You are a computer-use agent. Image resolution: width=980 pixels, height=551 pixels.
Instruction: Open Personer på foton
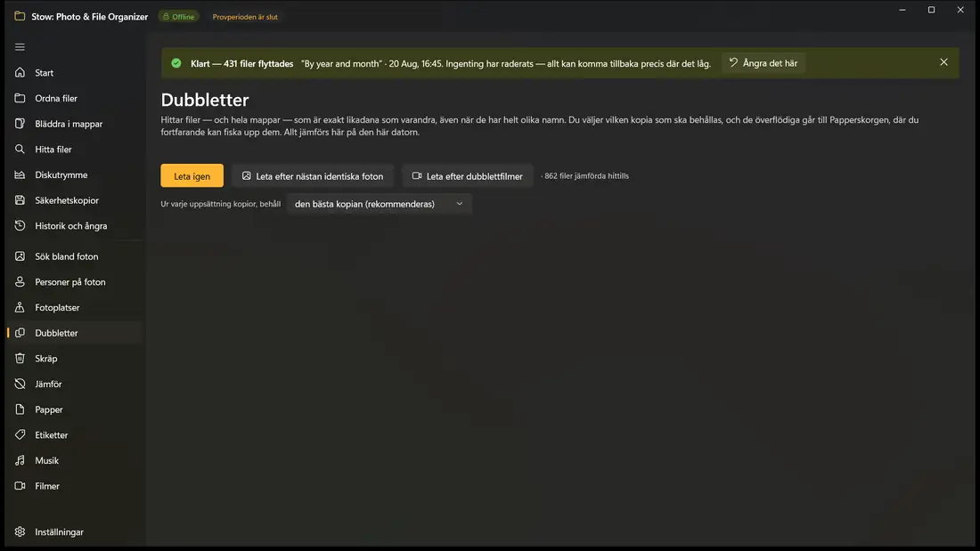(x=75, y=282)
